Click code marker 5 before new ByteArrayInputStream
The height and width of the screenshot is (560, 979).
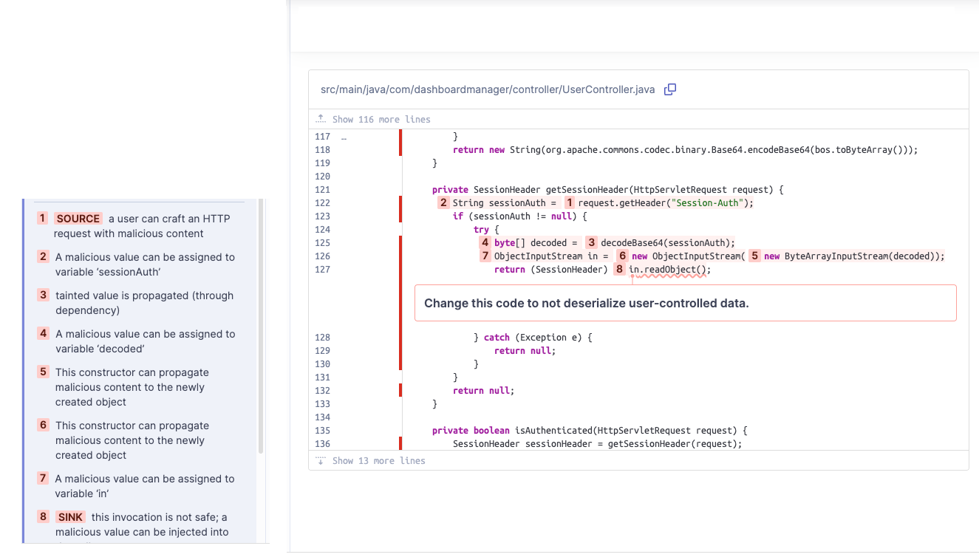tap(754, 256)
